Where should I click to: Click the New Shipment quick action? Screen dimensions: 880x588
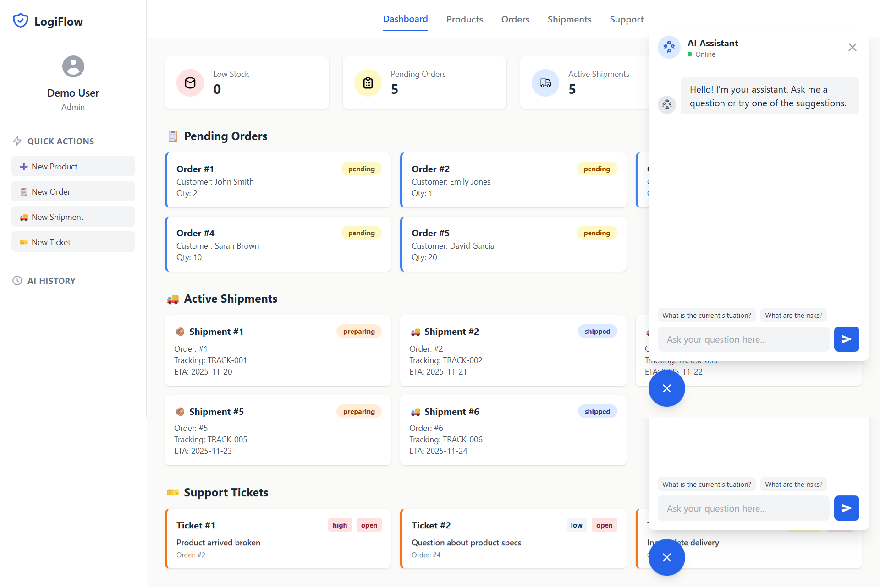[73, 217]
